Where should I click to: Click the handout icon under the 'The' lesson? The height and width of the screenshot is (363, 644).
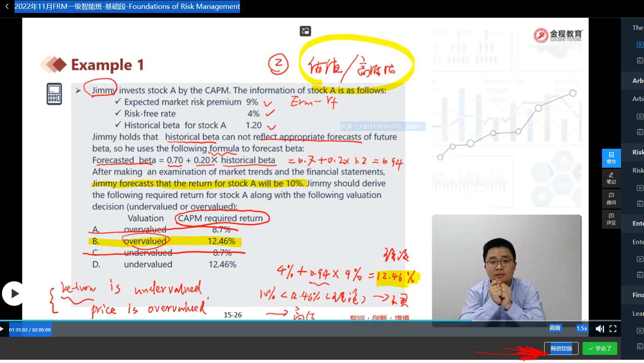[x=640, y=60]
